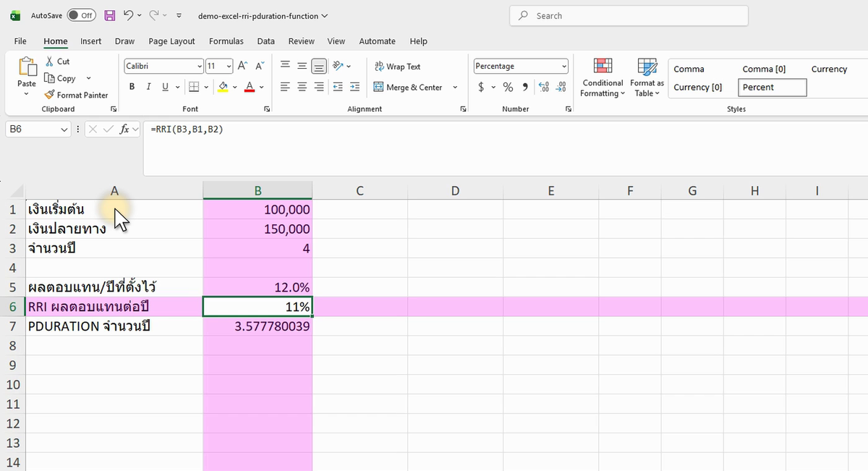Click in the formula bar

tap(505, 148)
